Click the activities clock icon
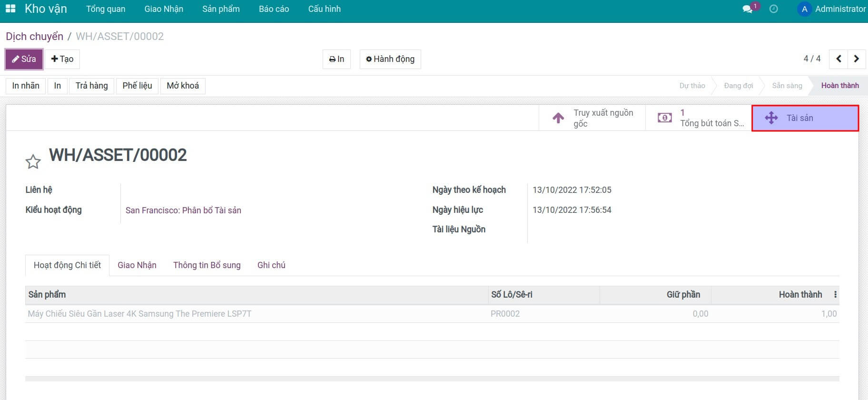 coord(774,9)
